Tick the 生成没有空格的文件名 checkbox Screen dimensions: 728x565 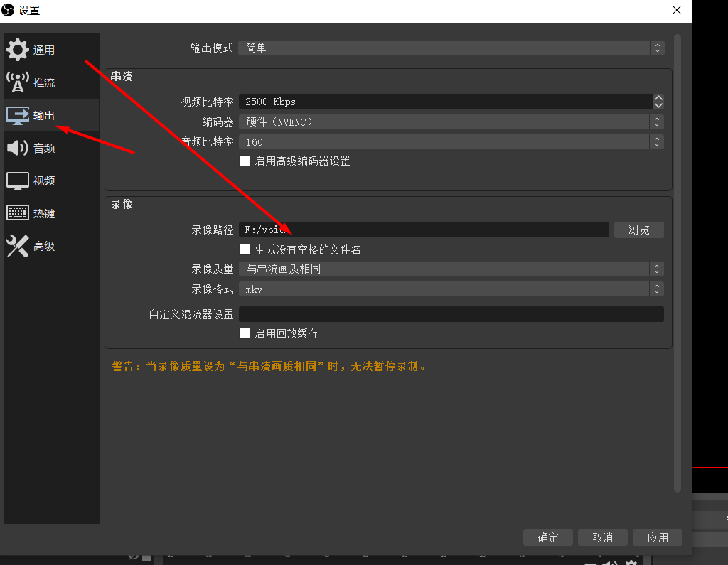tap(245, 249)
